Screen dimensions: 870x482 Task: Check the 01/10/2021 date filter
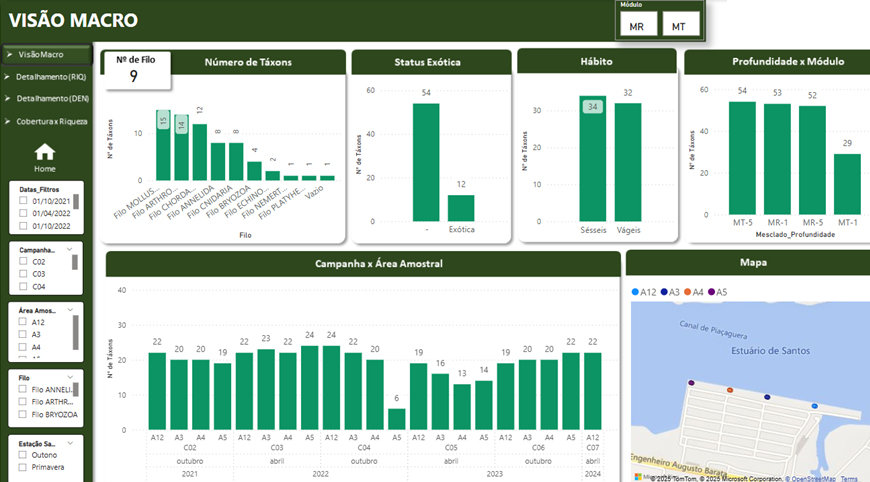pos(24,200)
